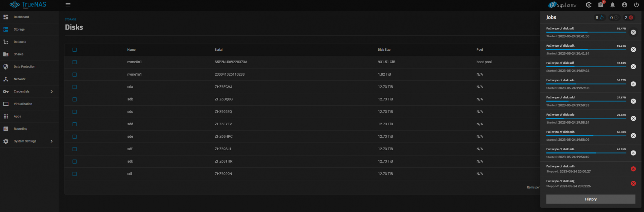Abort the full wipe of disk sdk
The image size is (644, 212).
pos(633,49)
